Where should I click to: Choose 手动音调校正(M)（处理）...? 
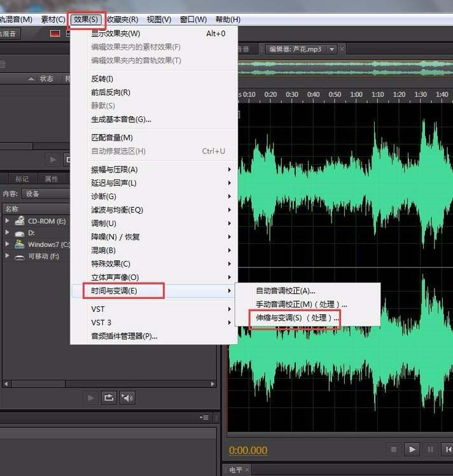coord(308,304)
